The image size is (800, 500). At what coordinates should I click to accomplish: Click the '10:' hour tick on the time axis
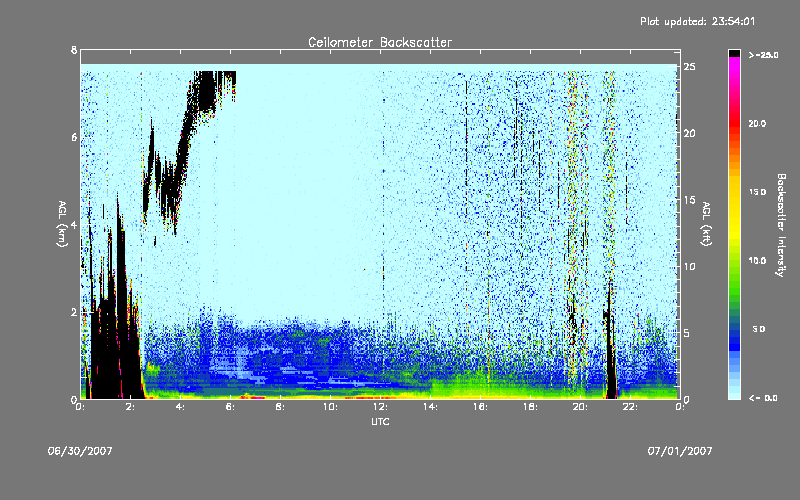coord(330,407)
